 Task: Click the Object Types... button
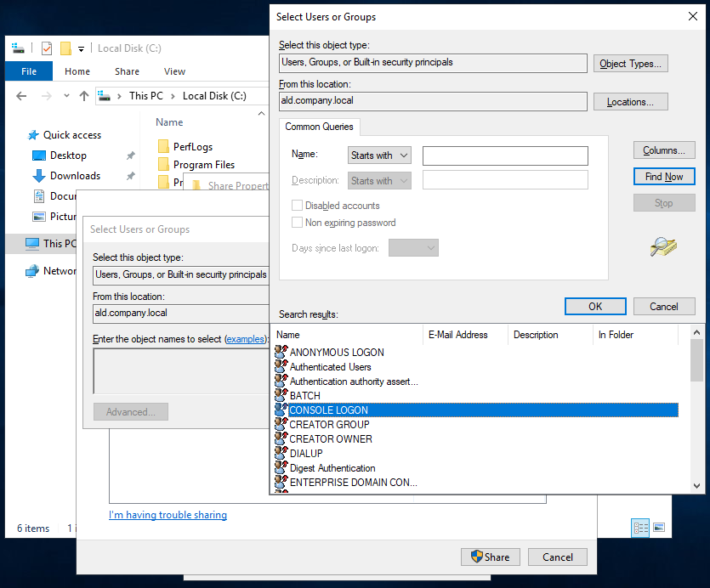[631, 64]
